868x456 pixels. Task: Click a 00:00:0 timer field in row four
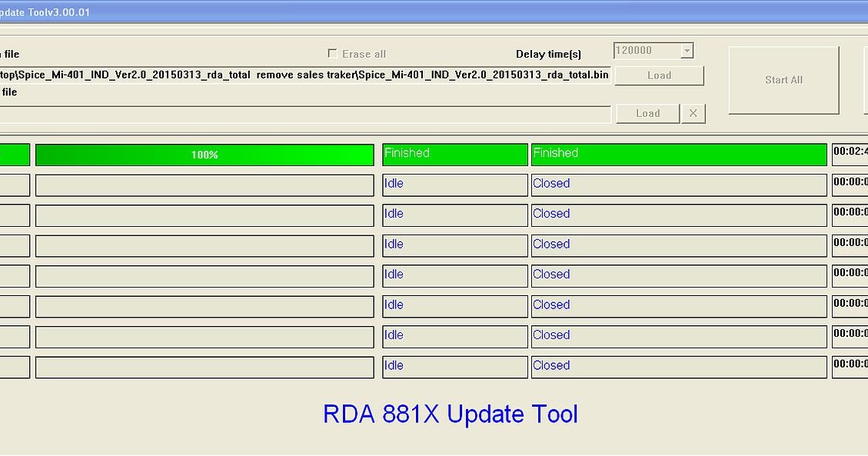[848, 243]
